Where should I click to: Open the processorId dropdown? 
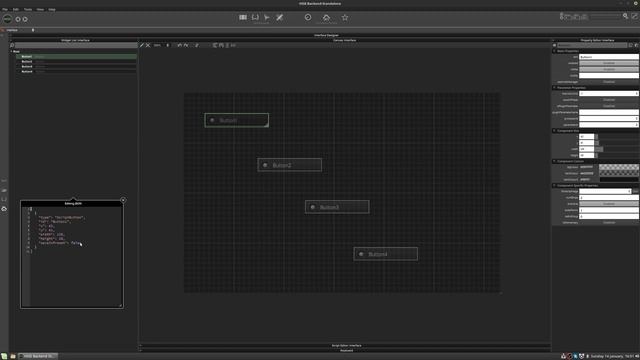coord(609,118)
